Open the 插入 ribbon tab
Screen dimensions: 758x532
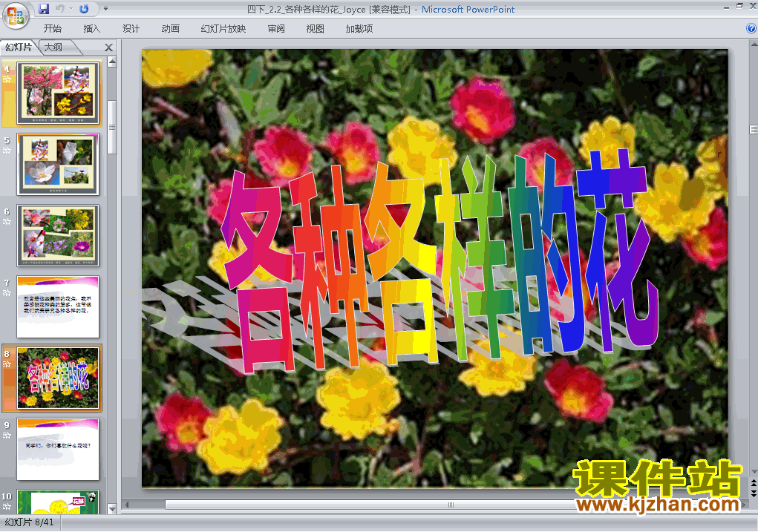click(x=91, y=29)
